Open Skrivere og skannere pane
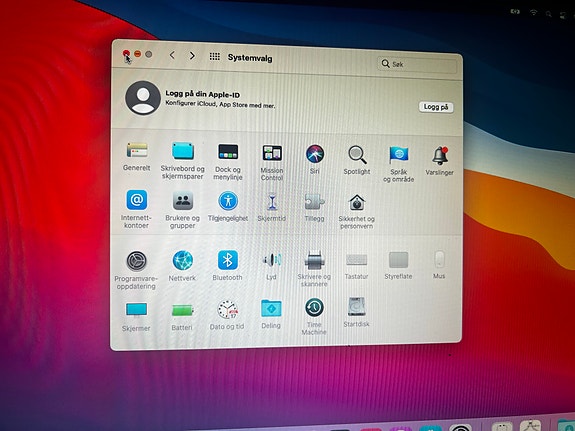This screenshot has height=431, width=575. click(315, 260)
